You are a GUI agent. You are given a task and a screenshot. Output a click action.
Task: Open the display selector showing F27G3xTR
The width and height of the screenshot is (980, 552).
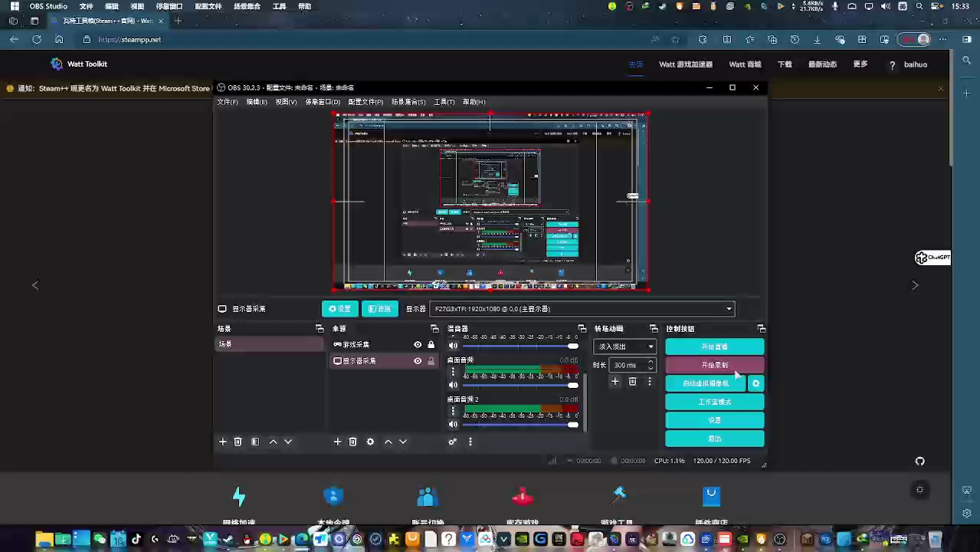click(582, 309)
